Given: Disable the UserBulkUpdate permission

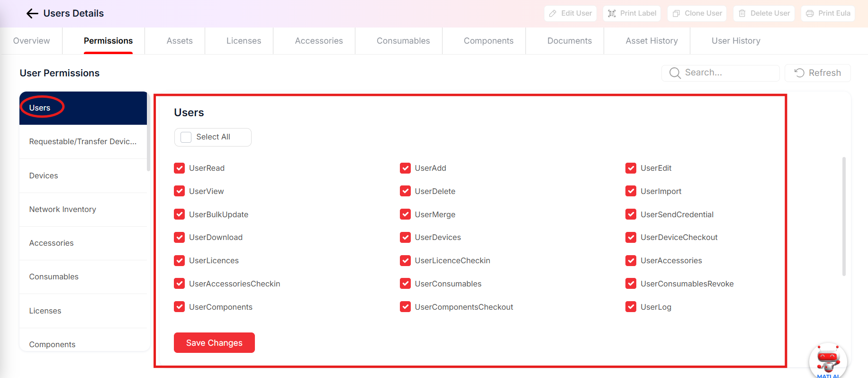Looking at the screenshot, I should (x=179, y=214).
